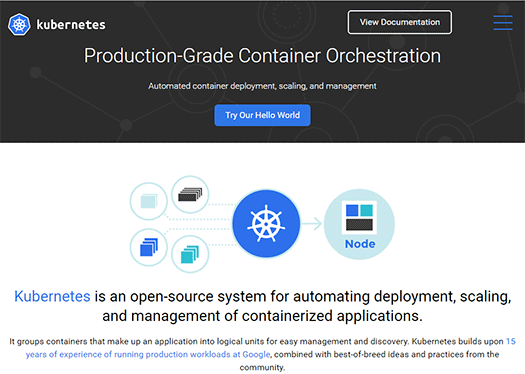Click the arrow pointing to Node
525x374 pixels.
click(311, 224)
